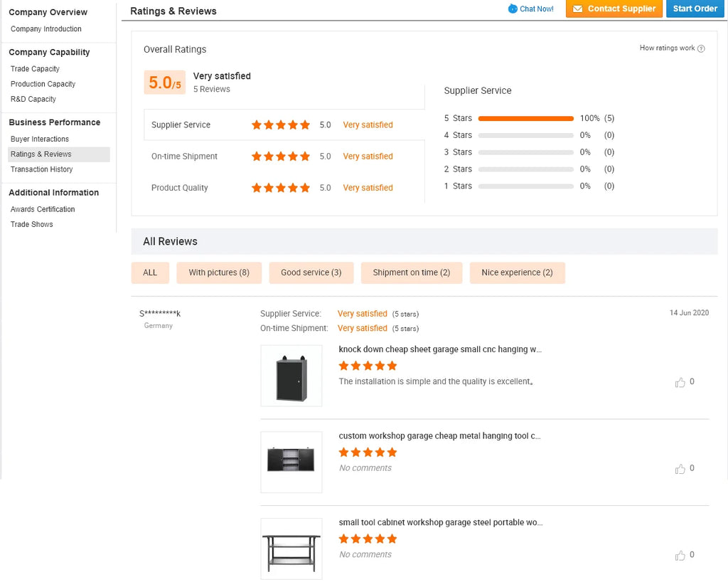Open Trade Shows page
Viewport: 728px width, 587px height.
coord(31,224)
